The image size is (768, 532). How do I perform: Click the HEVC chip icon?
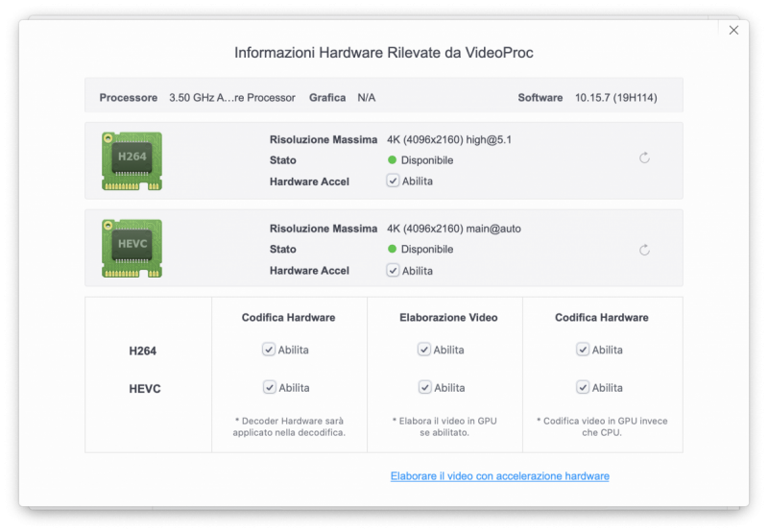click(x=132, y=249)
